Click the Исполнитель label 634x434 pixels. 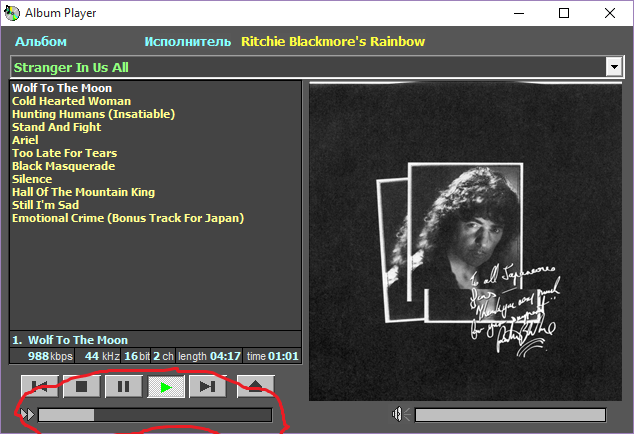[x=188, y=42]
